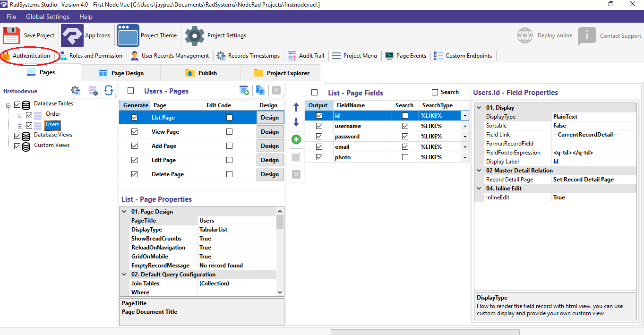Open the Authentication settings

tap(29, 56)
